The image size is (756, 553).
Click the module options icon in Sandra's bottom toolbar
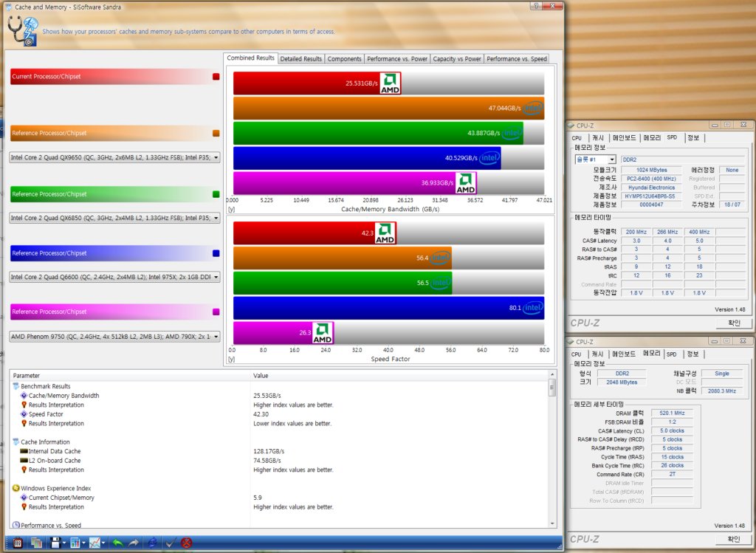(18, 543)
